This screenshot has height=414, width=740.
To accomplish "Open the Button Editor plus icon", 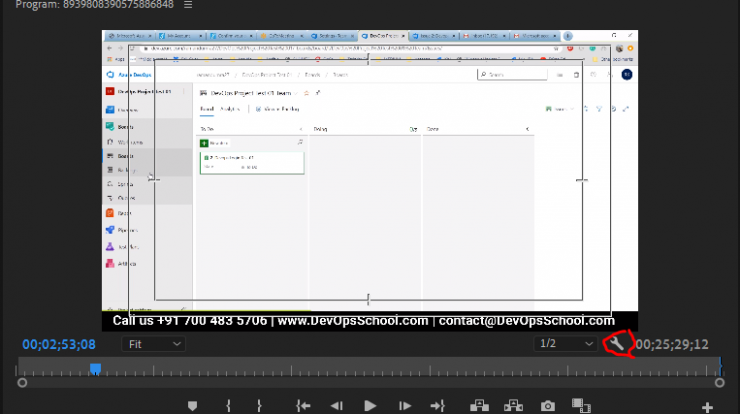I will point(707,407).
